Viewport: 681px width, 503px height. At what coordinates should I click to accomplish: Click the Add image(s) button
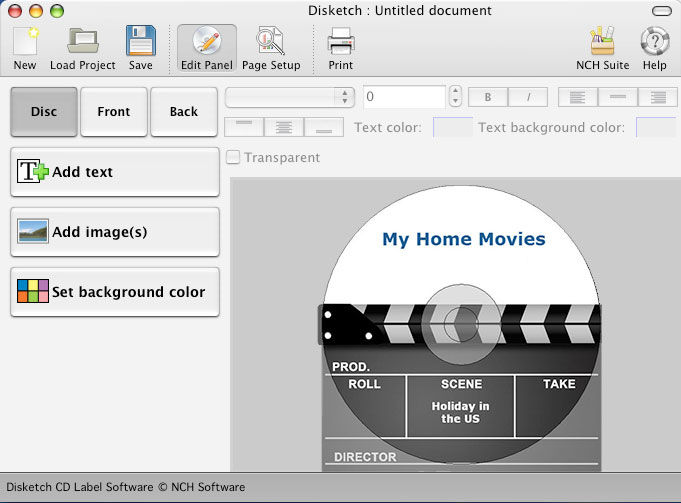click(x=115, y=232)
